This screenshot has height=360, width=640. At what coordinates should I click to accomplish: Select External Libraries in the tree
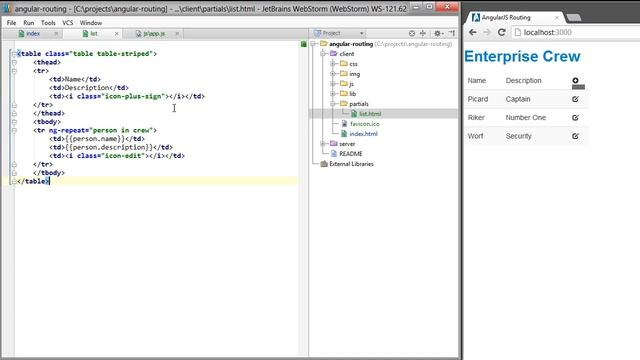(351, 164)
